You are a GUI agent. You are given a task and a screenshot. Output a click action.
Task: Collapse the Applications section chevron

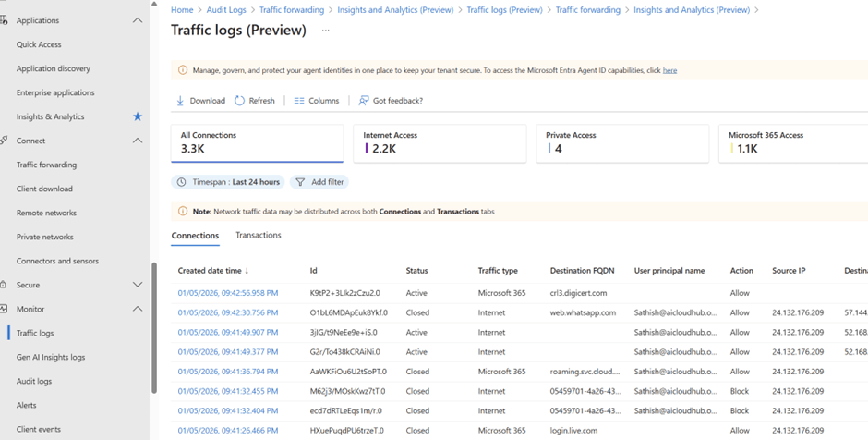pos(138,20)
